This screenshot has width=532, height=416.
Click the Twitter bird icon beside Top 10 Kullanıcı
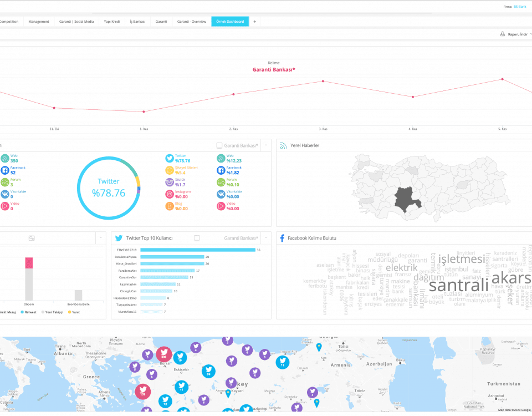pyautogui.click(x=119, y=238)
